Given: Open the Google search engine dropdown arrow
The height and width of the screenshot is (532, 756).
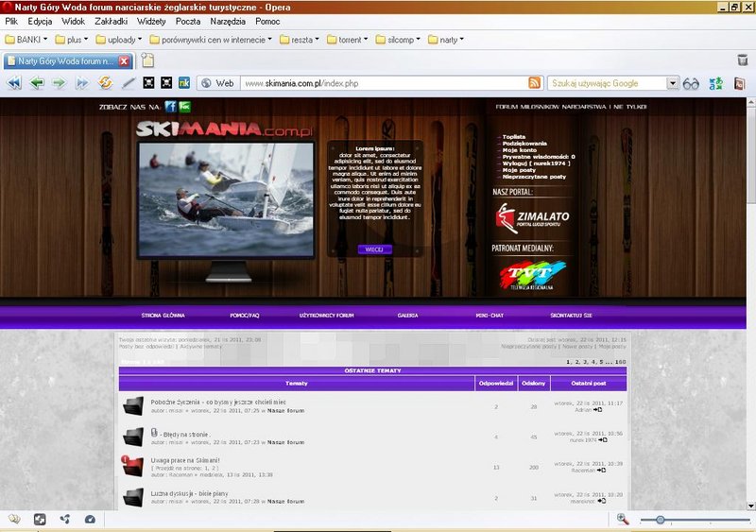Looking at the screenshot, I should click(673, 83).
